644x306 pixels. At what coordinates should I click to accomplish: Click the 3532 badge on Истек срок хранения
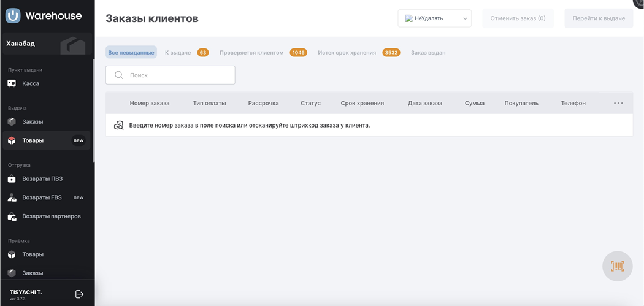(x=391, y=53)
